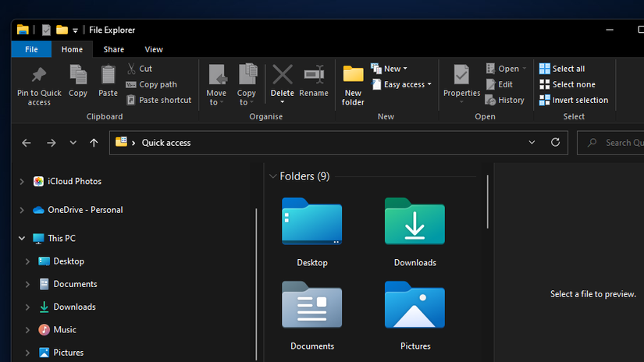The height and width of the screenshot is (362, 644).
Task: Open the Copy to menu
Action: click(x=247, y=85)
